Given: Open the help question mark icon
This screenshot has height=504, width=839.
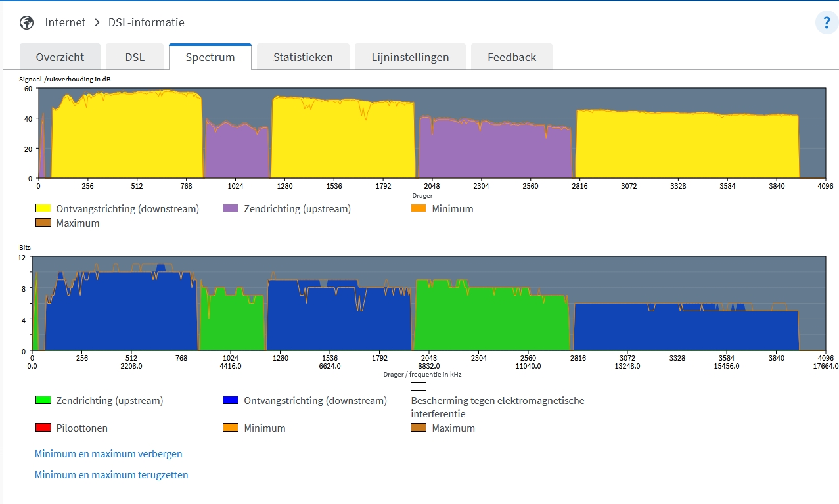Looking at the screenshot, I should tap(827, 23).
